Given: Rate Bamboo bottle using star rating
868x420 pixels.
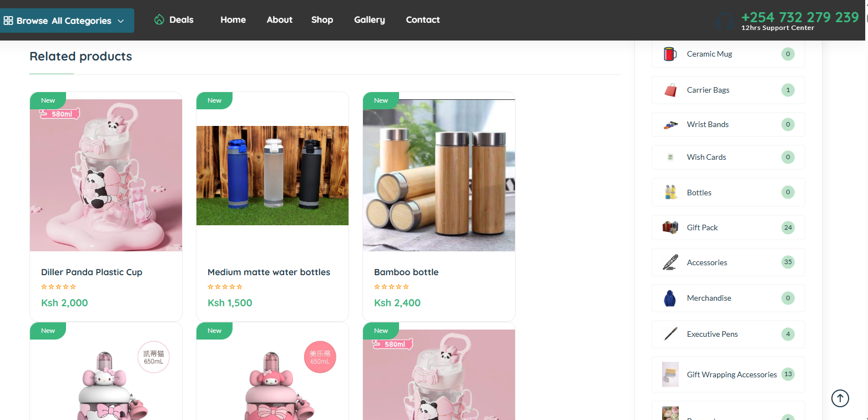Looking at the screenshot, I should 391,287.
